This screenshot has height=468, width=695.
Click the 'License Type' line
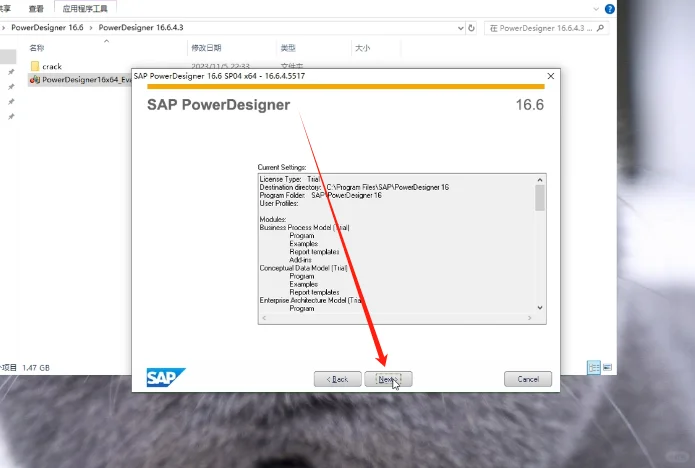pos(289,179)
